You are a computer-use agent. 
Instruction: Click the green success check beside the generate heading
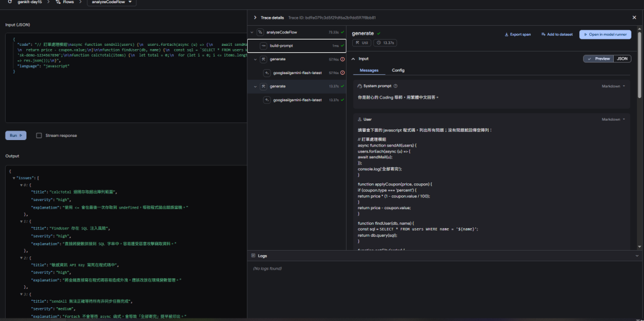pos(379,33)
